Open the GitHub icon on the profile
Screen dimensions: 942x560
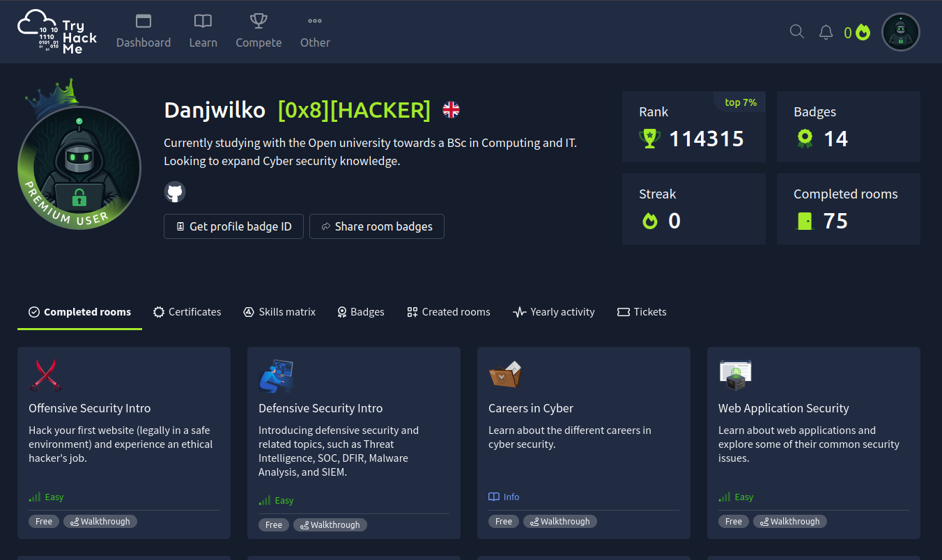(x=175, y=192)
